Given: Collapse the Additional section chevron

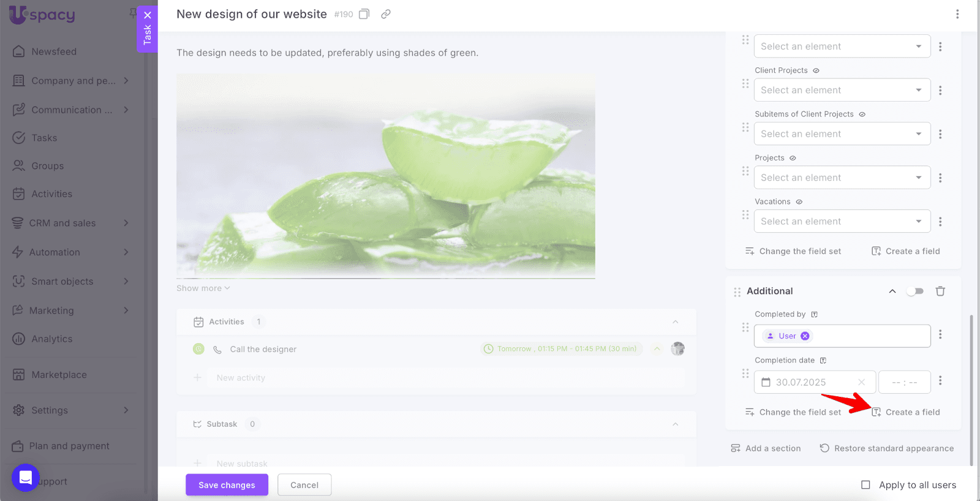Looking at the screenshot, I should (x=892, y=291).
